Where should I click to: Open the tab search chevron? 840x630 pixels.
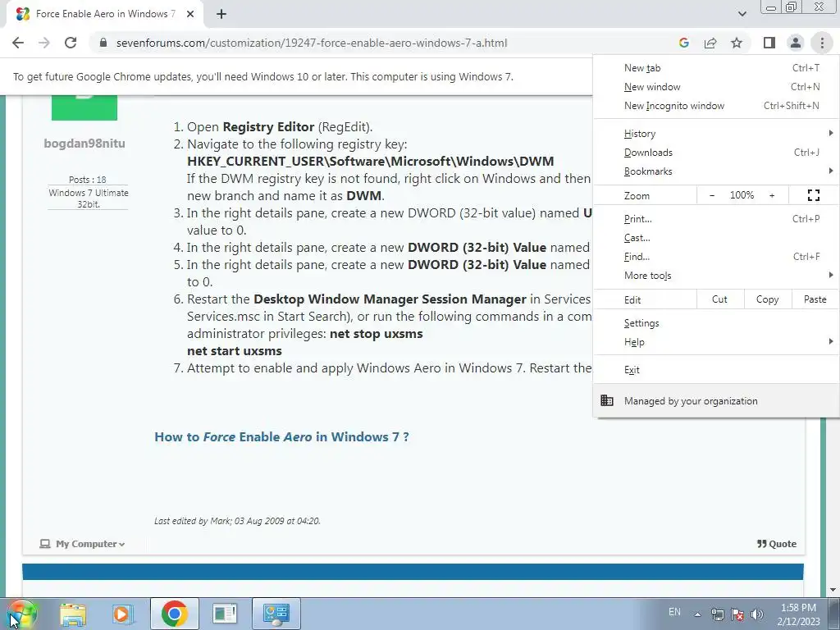(x=742, y=14)
